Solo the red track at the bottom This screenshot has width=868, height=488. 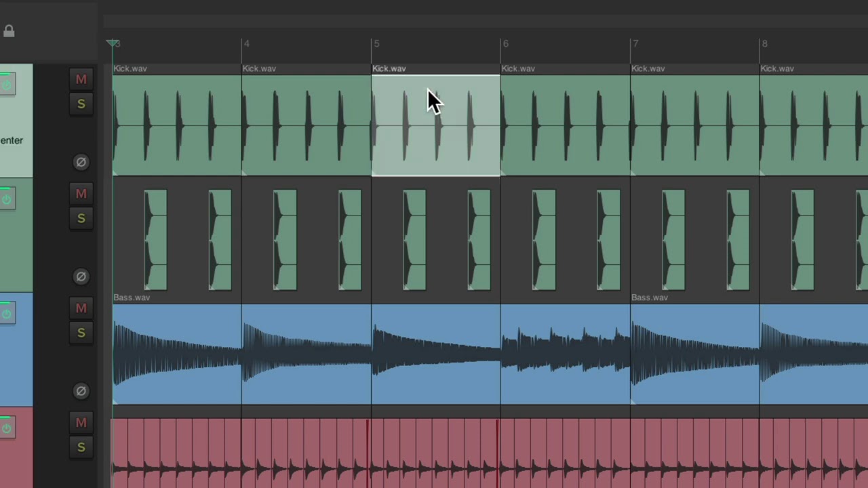[81, 448]
